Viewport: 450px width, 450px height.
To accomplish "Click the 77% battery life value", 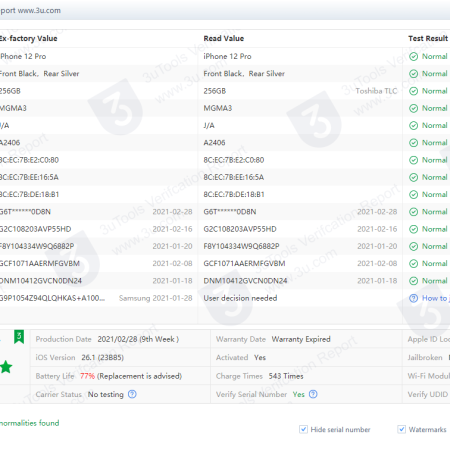I will point(87,376).
